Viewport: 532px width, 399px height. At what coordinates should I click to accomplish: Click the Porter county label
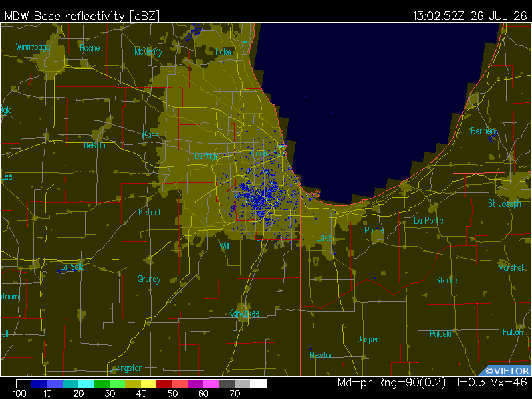click(x=375, y=230)
